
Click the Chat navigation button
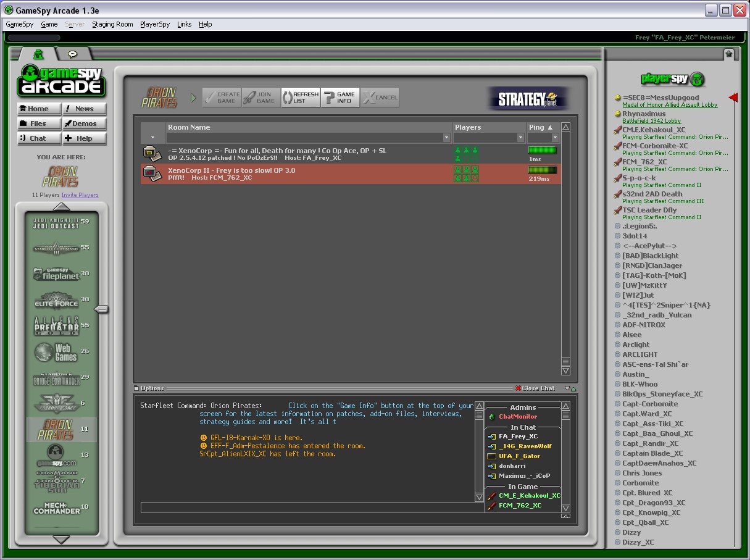click(39, 138)
